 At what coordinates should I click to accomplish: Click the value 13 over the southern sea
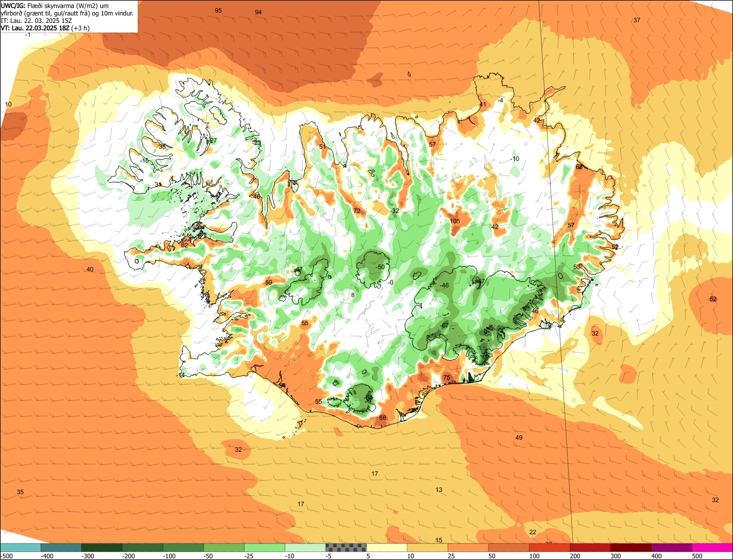tap(439, 490)
